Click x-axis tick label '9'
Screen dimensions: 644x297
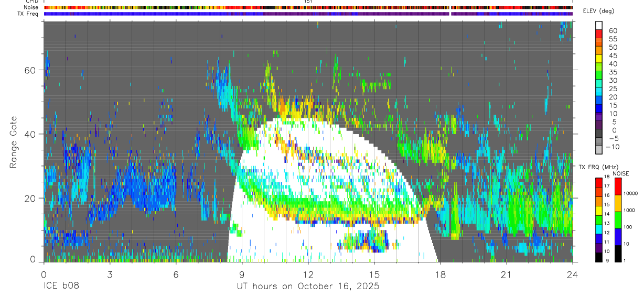pyautogui.click(x=242, y=274)
